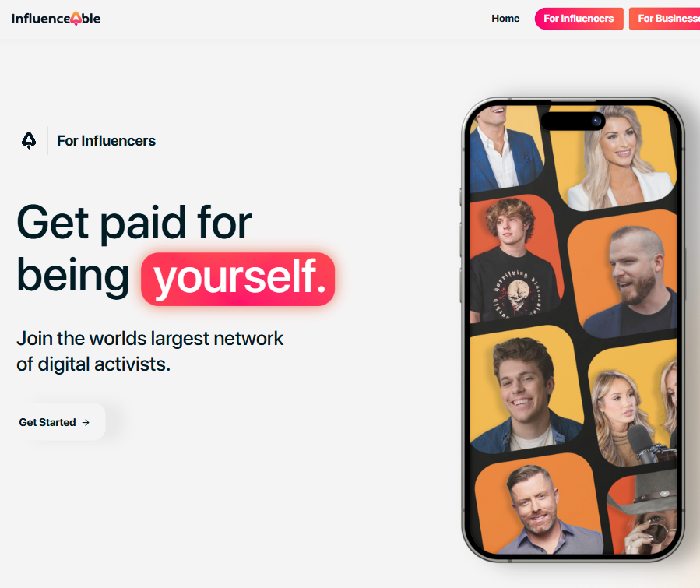Click the black spade icon beside For Influencers
Screen dimensions: 700x588
[x=29, y=141]
